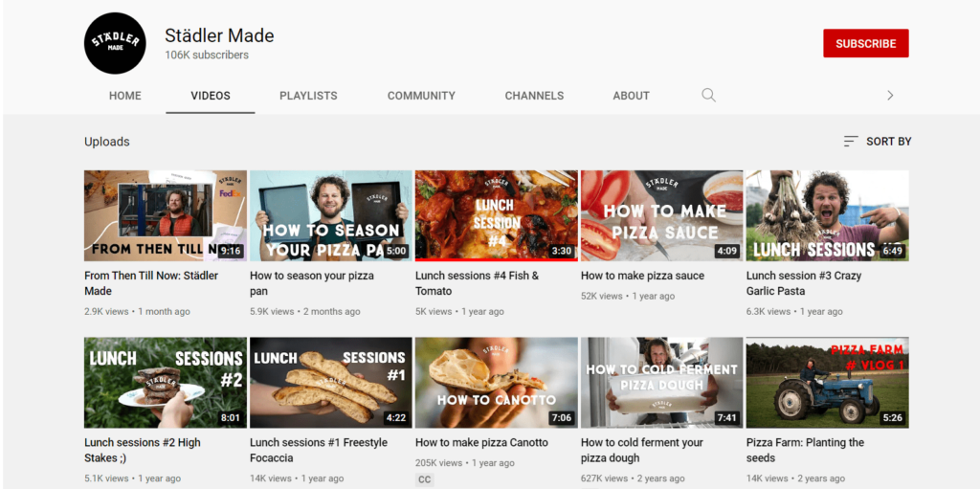The image size is (980, 489).
Task: Click the '6.3K views • 1 year ago' text
Action: click(x=794, y=311)
